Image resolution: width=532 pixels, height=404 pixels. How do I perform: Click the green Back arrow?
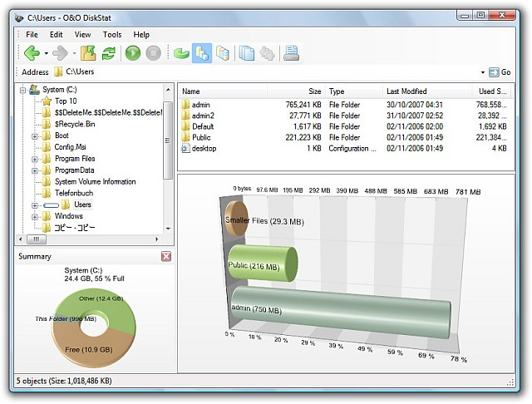click(32, 53)
